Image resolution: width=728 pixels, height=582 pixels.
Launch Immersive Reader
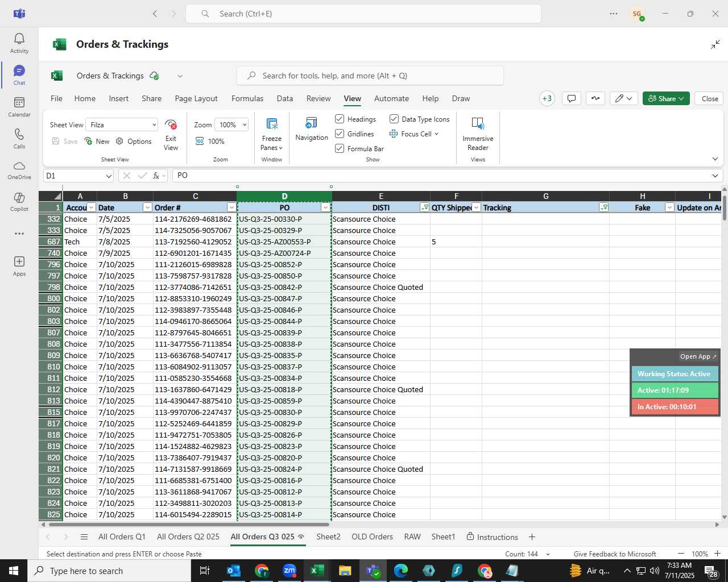point(478,134)
